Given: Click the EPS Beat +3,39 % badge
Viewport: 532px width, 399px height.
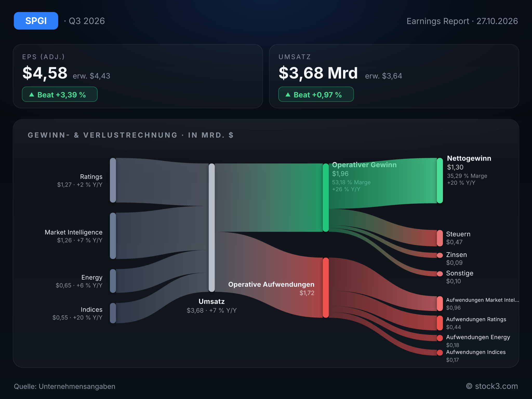Looking at the screenshot, I should [60, 94].
